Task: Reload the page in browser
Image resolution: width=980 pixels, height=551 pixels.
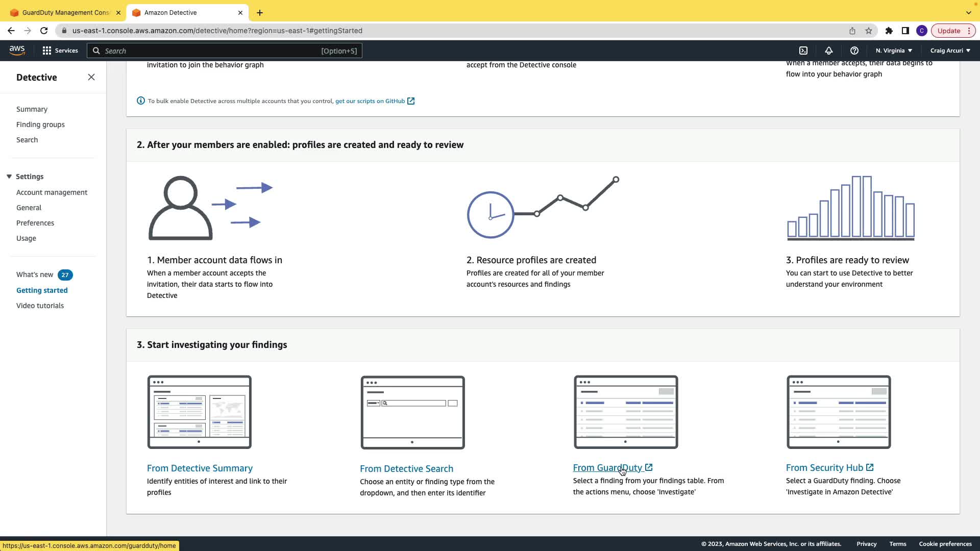Action: pos(44,31)
